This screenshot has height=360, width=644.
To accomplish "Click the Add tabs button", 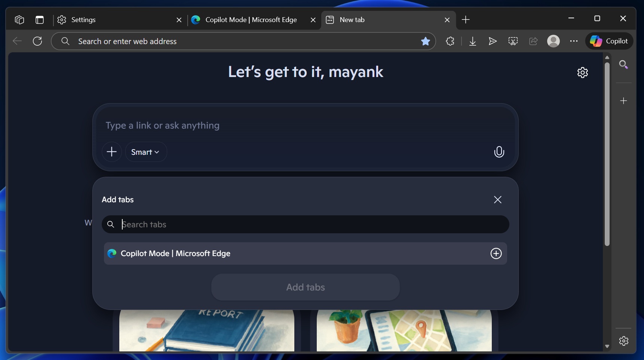I will (x=306, y=287).
